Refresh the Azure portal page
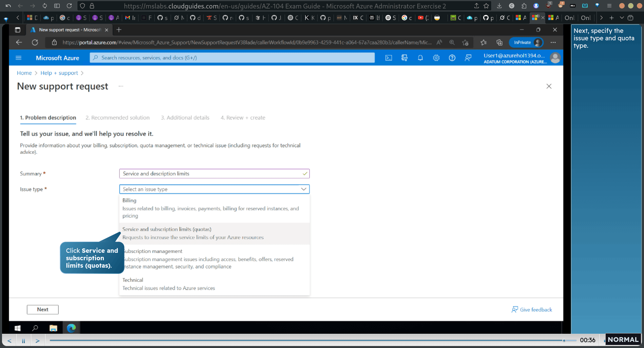The width and height of the screenshot is (644, 348). (x=35, y=42)
